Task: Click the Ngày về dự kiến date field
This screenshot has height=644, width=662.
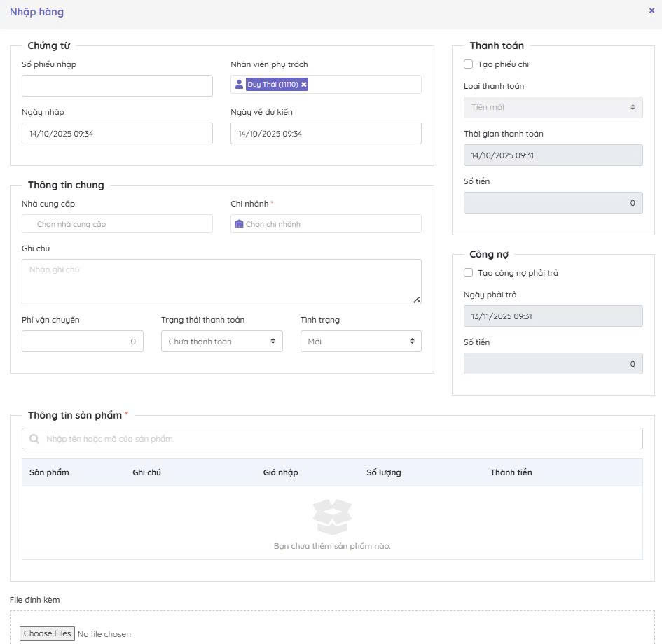Action: click(326, 134)
